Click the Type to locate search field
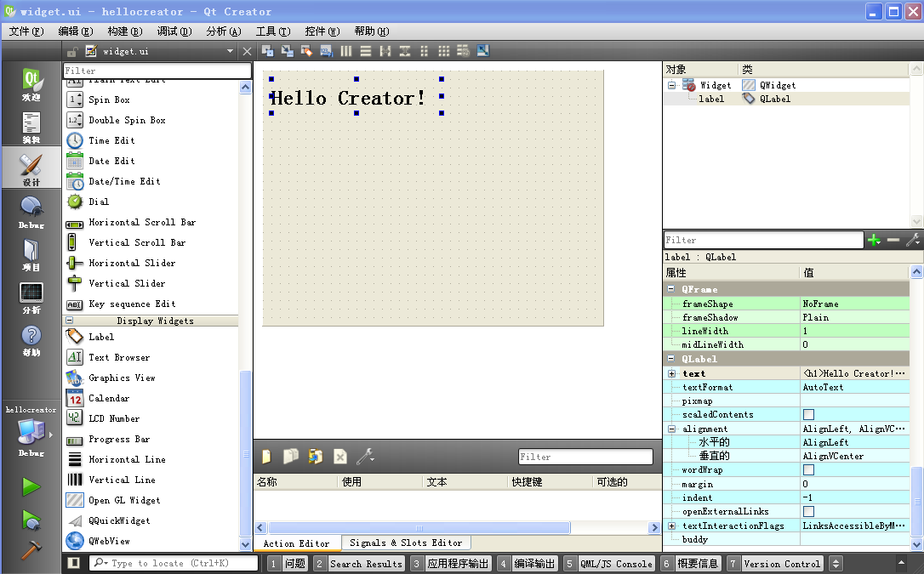Screen dimensions: 924x574 pos(174,563)
